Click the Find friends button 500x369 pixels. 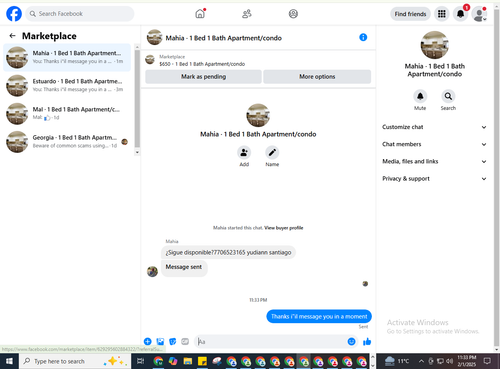(x=410, y=14)
